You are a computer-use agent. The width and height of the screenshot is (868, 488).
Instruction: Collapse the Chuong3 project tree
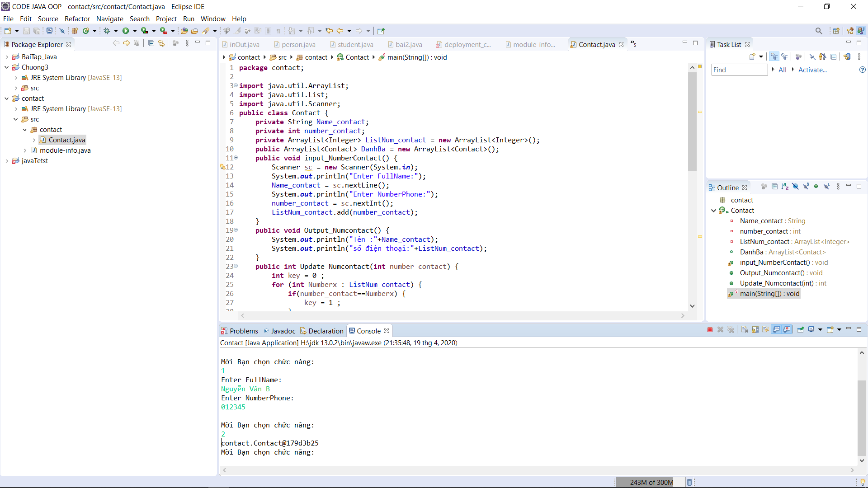7,67
